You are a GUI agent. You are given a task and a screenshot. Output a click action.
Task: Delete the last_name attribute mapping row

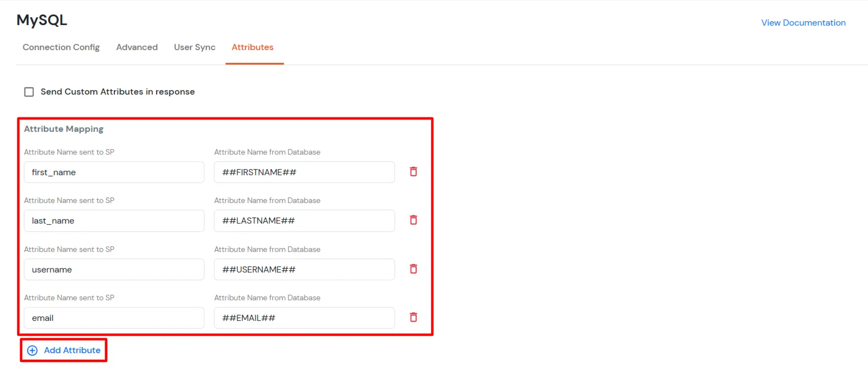[x=413, y=220]
